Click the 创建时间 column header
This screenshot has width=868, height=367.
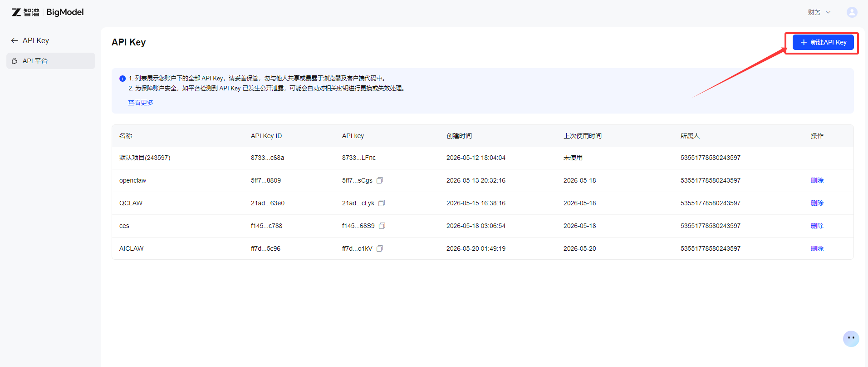459,136
